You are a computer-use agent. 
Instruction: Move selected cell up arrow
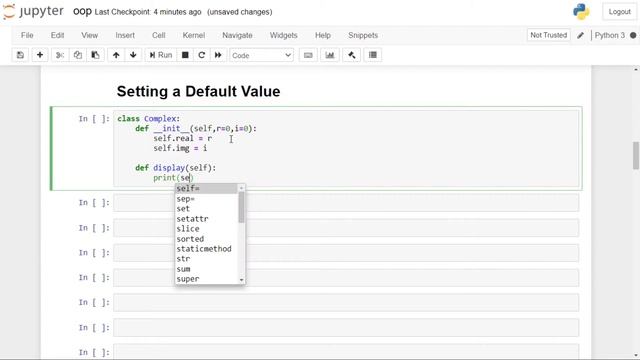(x=116, y=55)
